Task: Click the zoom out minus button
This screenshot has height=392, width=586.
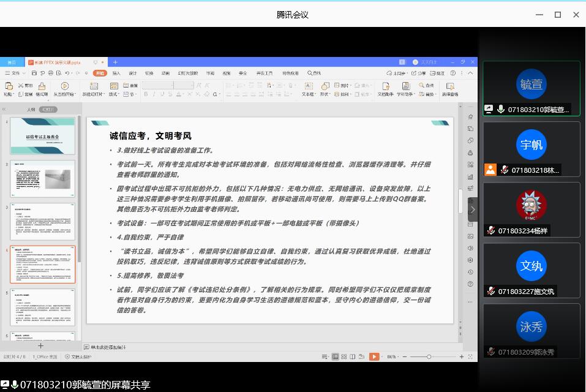Action: tap(404, 357)
